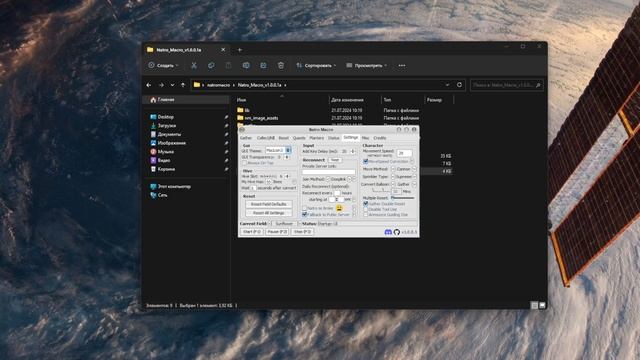This screenshot has height=360, width=640.
Task: Open recent locations chevron beside forward arrow
Action: pyautogui.click(x=172, y=85)
